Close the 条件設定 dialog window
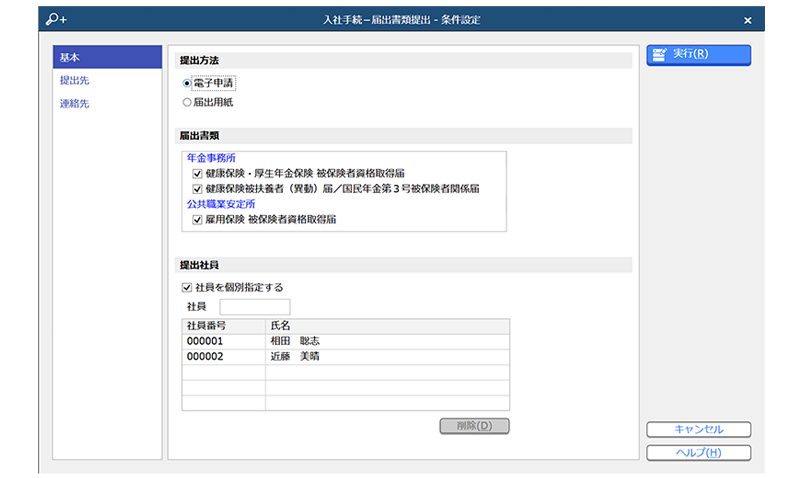 747,20
